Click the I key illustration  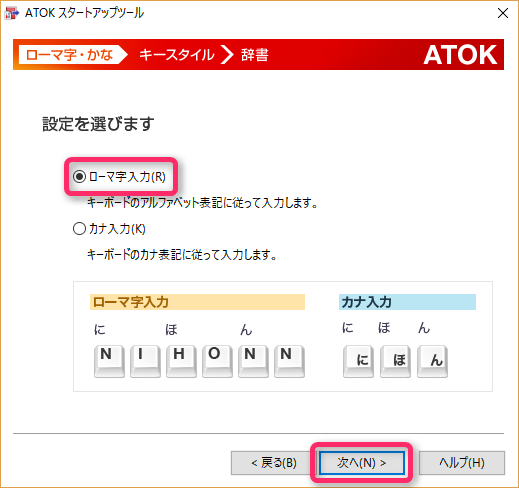click(x=145, y=361)
